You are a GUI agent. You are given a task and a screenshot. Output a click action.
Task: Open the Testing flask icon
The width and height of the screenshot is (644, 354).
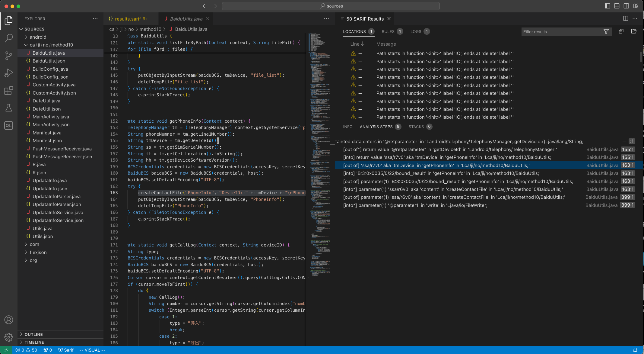point(9,108)
